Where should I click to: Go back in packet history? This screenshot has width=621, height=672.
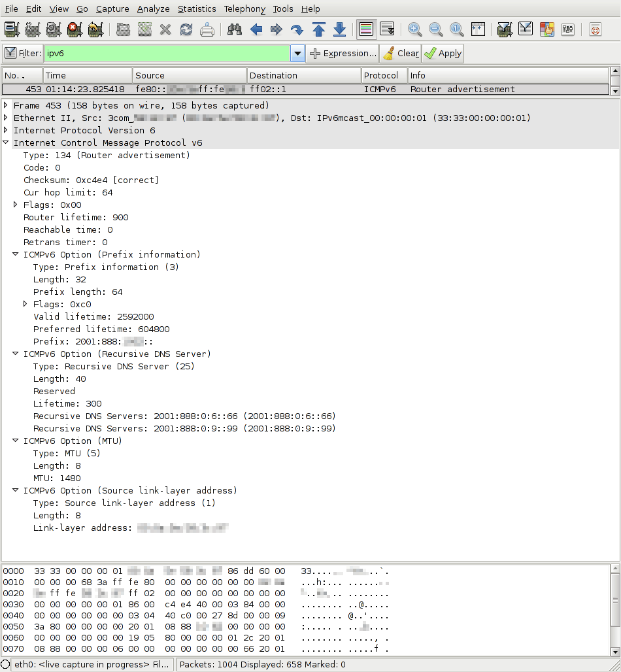pyautogui.click(x=256, y=29)
